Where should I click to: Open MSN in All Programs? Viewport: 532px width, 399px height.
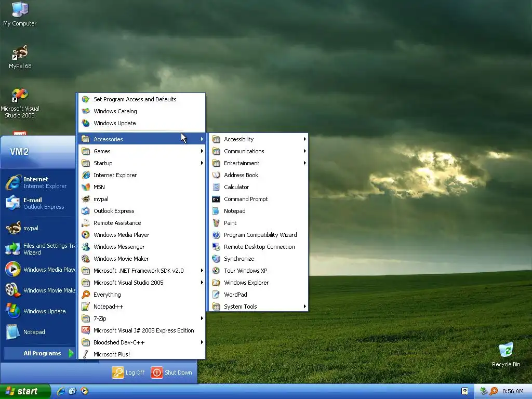point(142,187)
